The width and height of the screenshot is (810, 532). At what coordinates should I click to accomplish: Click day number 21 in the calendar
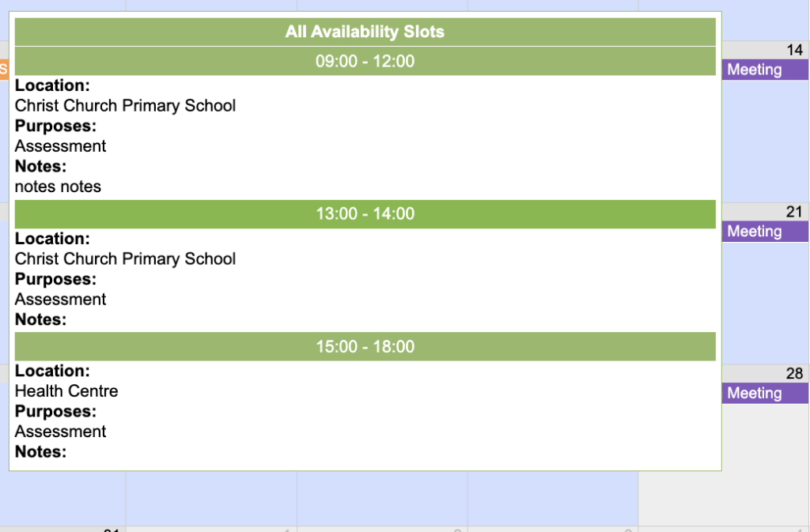pos(794,212)
